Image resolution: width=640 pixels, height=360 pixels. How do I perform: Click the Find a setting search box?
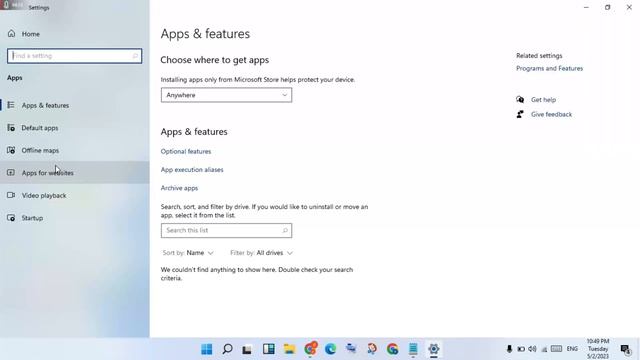coord(74,56)
